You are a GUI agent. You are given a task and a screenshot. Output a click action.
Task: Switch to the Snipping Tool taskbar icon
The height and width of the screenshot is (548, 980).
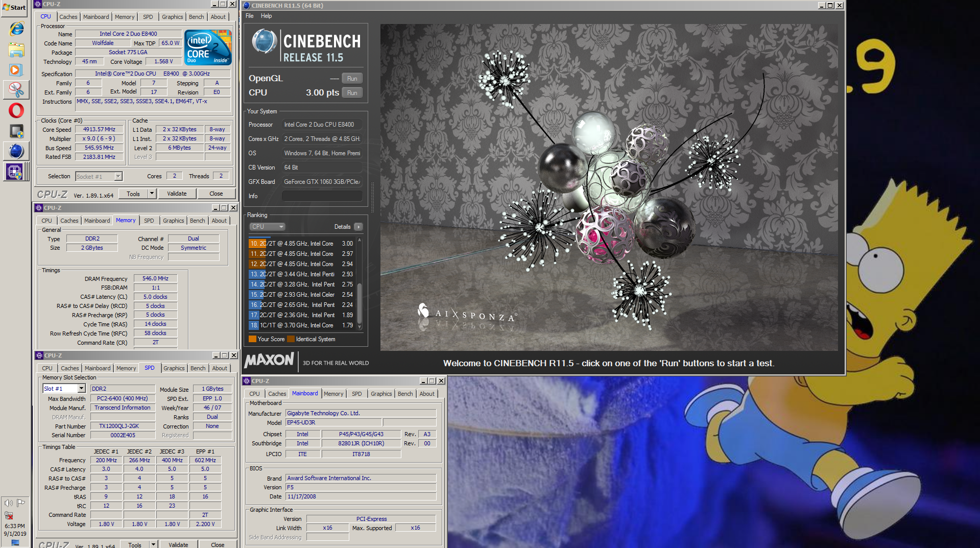16,90
